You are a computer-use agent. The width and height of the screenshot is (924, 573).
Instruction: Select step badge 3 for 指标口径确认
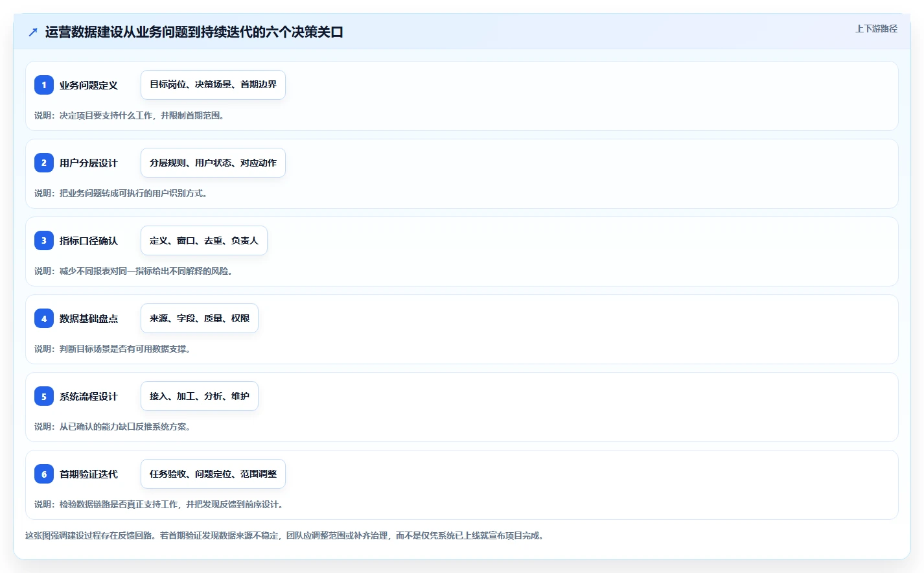pos(44,240)
